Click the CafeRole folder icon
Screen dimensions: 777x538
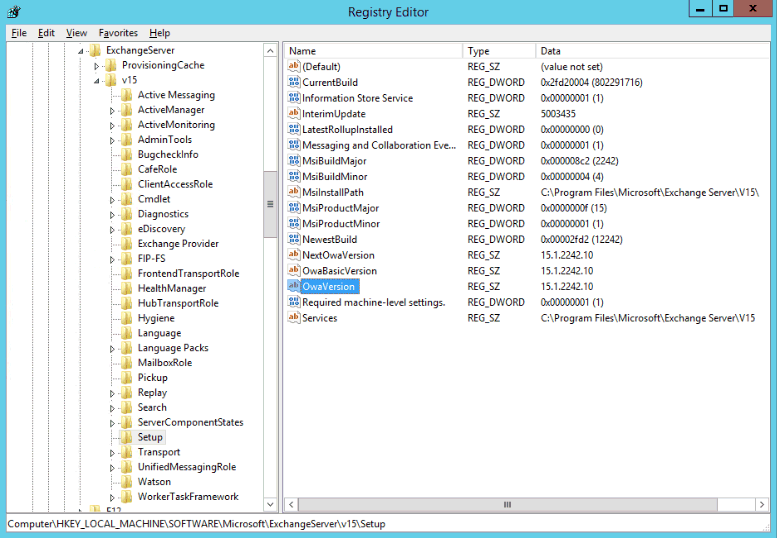pyautogui.click(x=127, y=169)
